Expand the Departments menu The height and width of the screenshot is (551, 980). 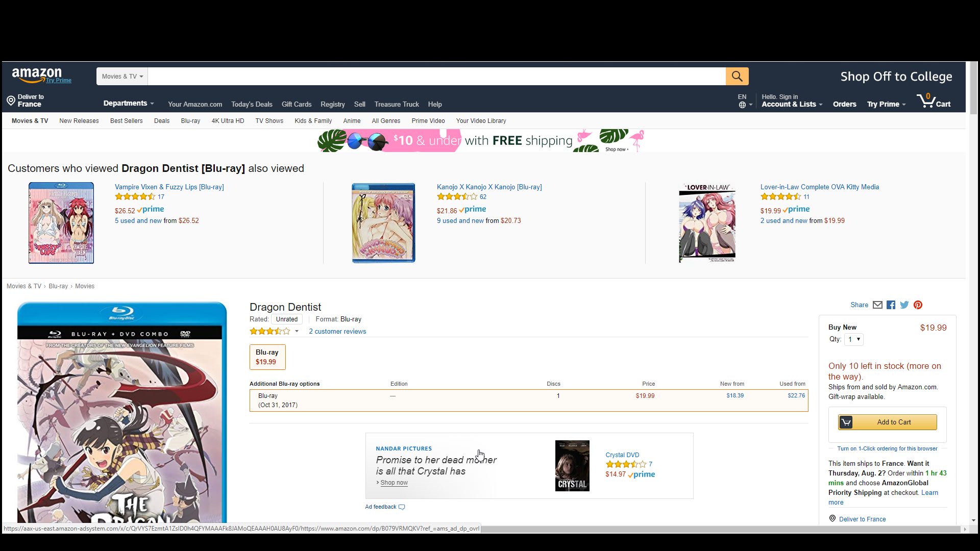[x=128, y=104]
